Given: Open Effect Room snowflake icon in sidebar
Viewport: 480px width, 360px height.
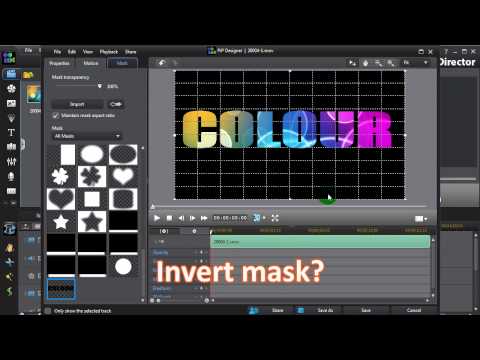Looking at the screenshot, I should click(x=11, y=89).
